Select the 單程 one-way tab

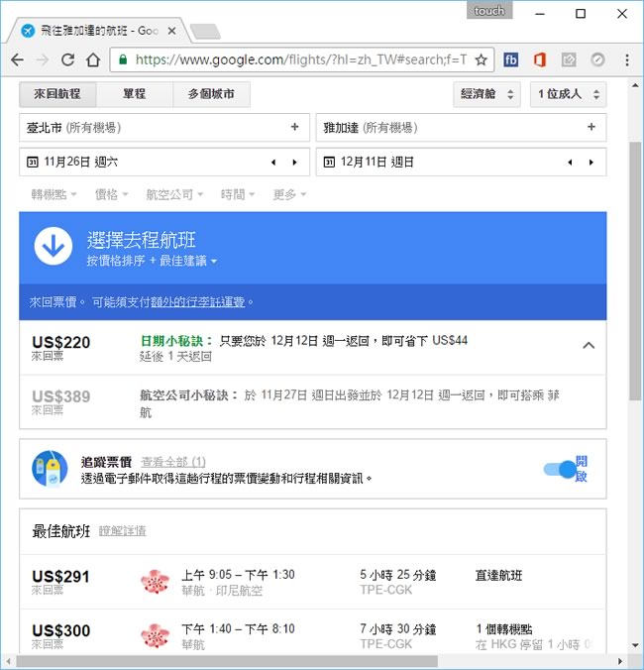134,94
